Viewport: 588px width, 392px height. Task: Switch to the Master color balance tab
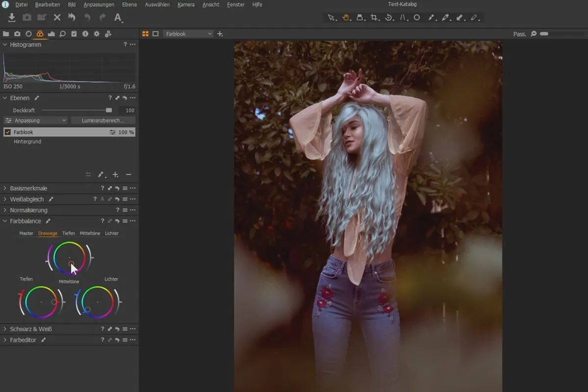tap(26, 233)
